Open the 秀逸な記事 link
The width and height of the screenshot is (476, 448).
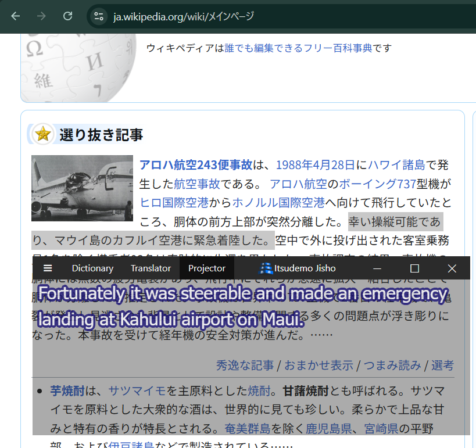245,365
